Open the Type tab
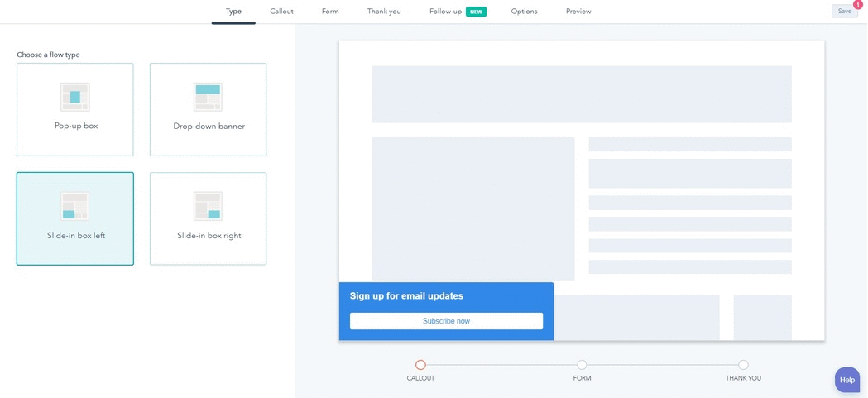 click(233, 11)
